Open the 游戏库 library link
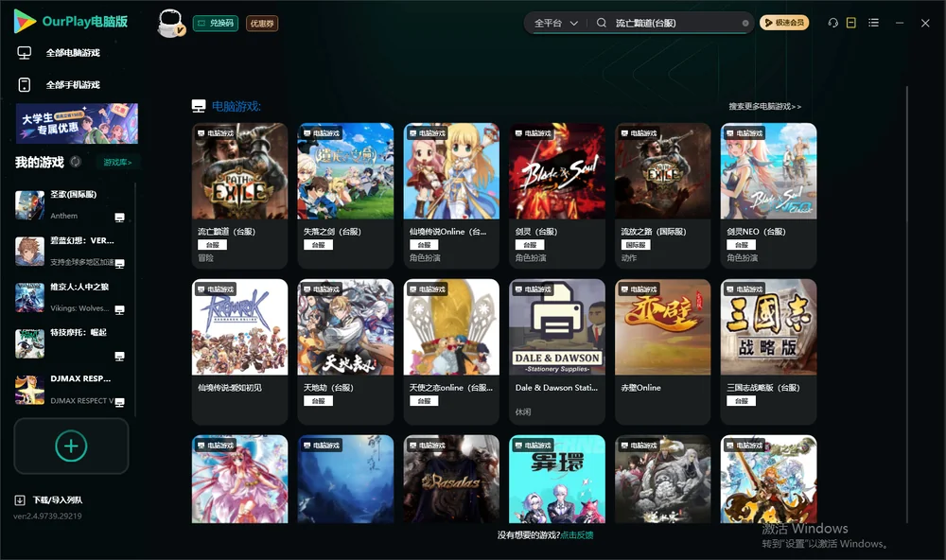The image size is (946, 560). point(117,162)
